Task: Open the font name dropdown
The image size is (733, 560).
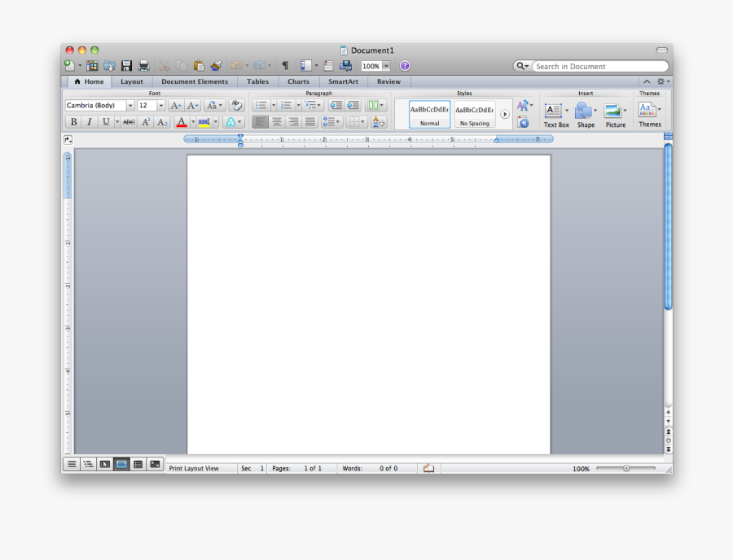Action: pyautogui.click(x=130, y=104)
